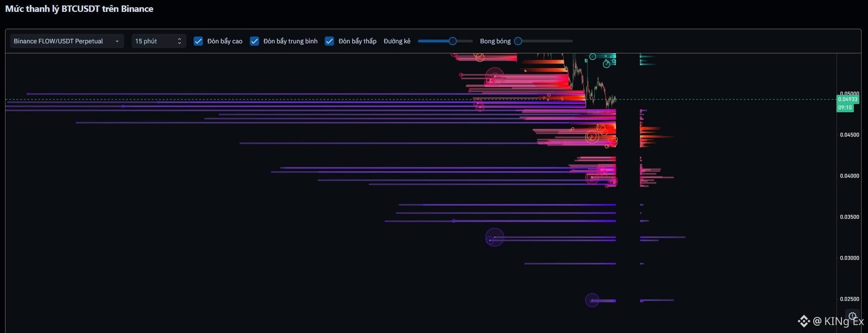
Task: Click the 0.03500 price axis label
Action: coord(849,217)
